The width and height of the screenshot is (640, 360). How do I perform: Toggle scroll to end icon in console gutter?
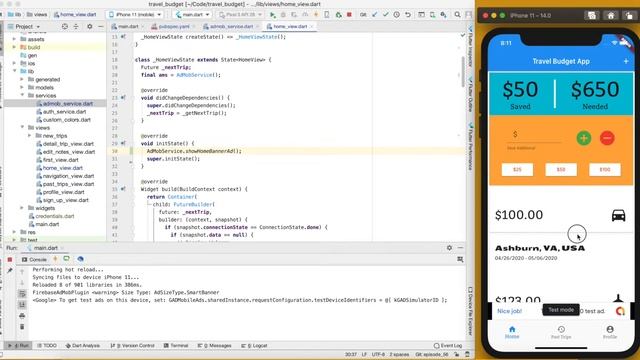(x=22, y=305)
